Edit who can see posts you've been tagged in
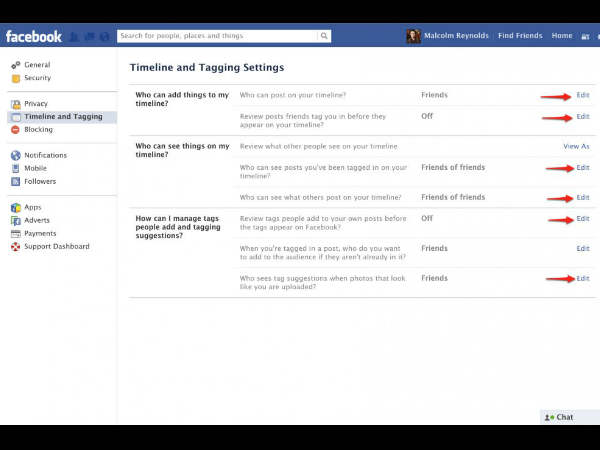 [583, 167]
